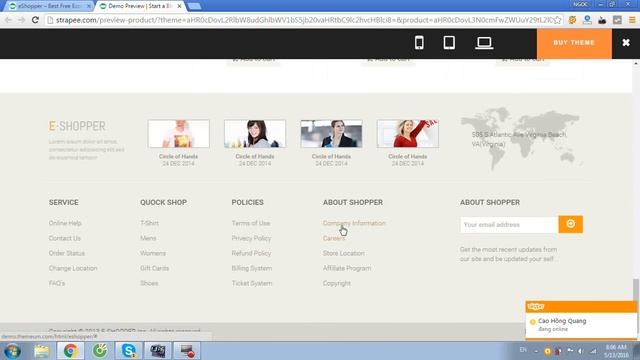Image resolution: width=640 pixels, height=360 pixels.
Task: Click the Atlantic Ave Virginia Beach address
Action: click(x=518, y=139)
